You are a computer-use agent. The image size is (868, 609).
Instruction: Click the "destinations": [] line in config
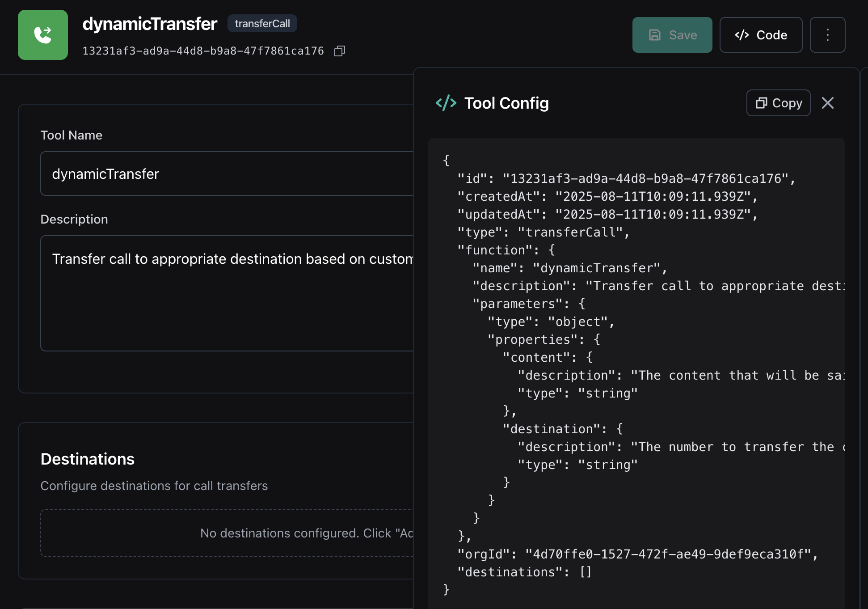click(524, 572)
